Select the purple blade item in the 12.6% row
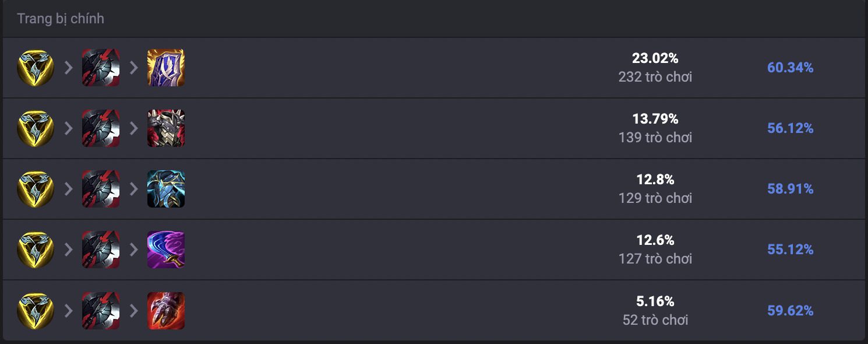Screen dimensions: 868x344 (166, 250)
